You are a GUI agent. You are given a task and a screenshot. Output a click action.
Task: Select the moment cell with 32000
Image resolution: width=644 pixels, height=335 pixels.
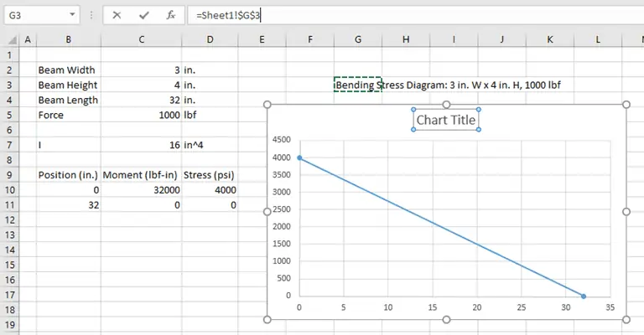[141, 190]
